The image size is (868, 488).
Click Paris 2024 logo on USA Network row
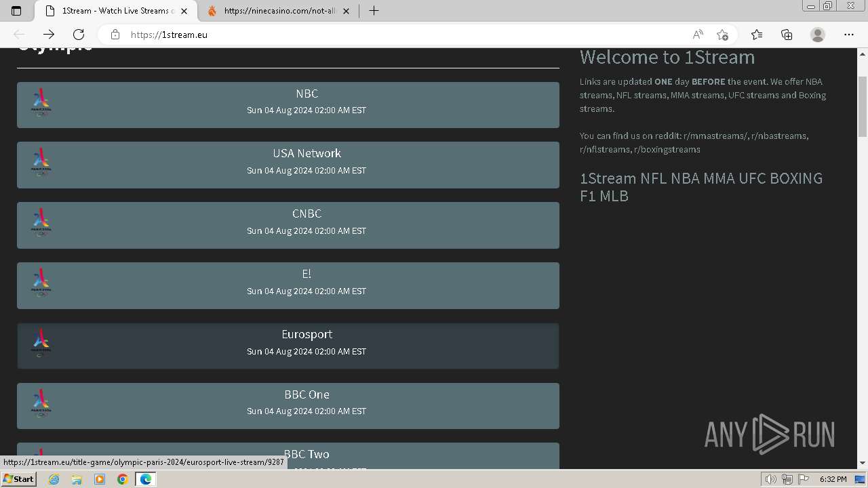pos(41,163)
